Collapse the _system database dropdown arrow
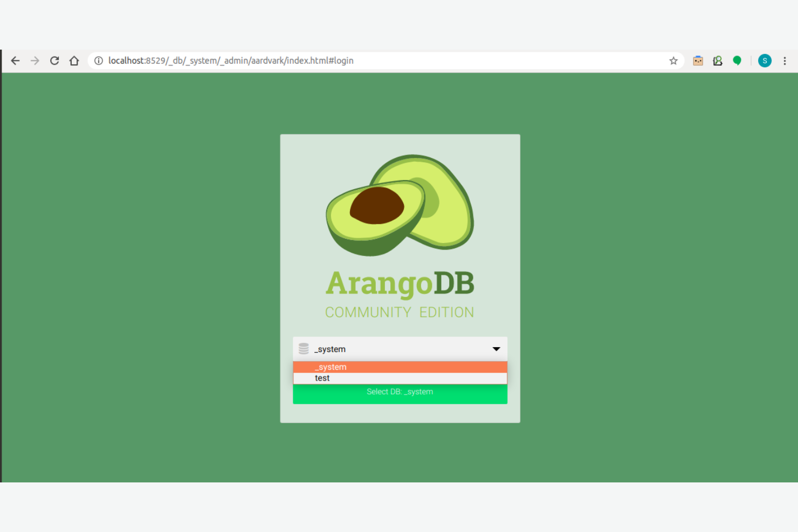 coord(497,349)
